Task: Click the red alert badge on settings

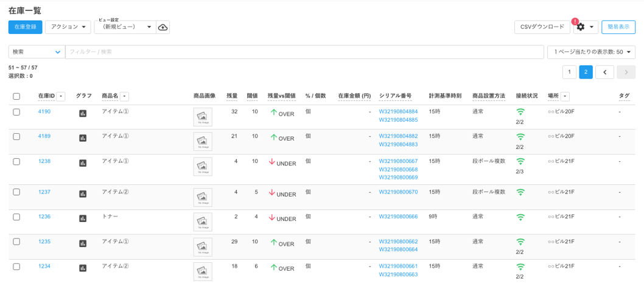Action: tap(575, 21)
